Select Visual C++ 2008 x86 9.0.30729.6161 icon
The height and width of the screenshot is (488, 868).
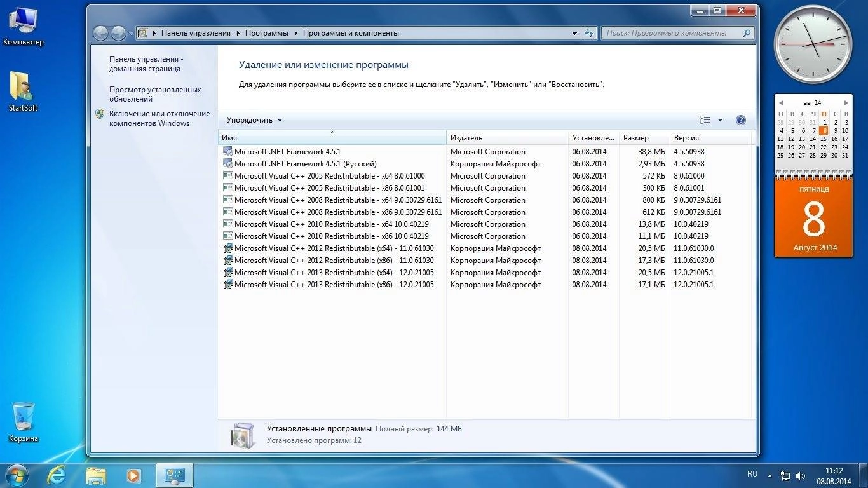228,212
